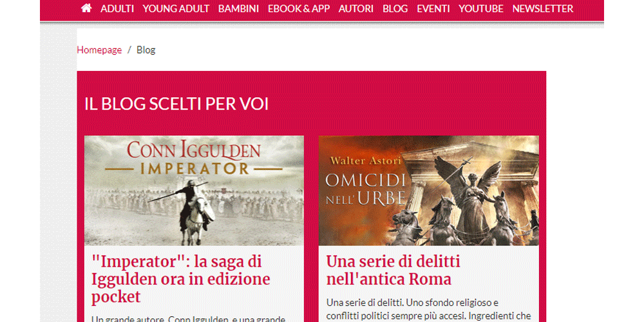Open the Omicidi nell'Urbe banner image
The width and height of the screenshot is (644, 322).
pos(428,191)
